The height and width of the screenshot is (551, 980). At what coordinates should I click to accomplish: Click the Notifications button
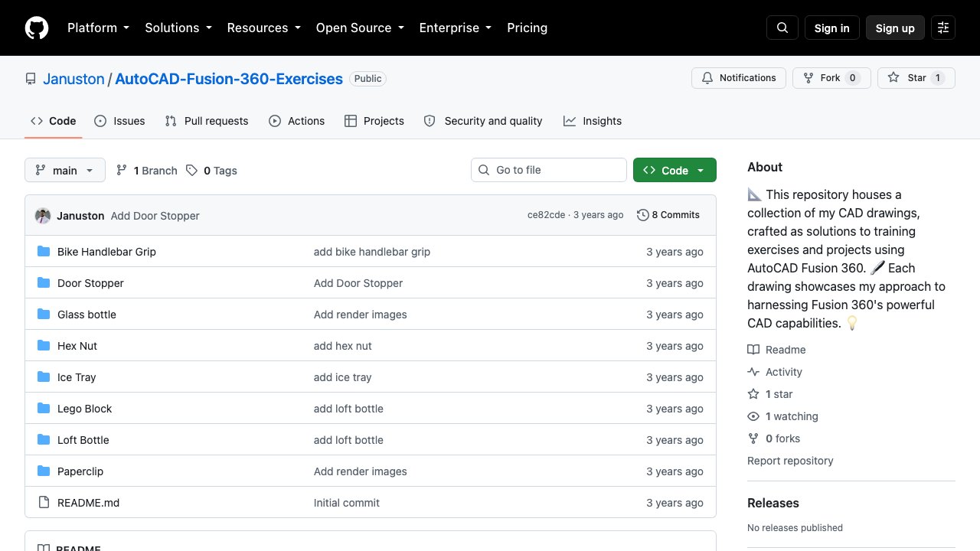coord(739,78)
